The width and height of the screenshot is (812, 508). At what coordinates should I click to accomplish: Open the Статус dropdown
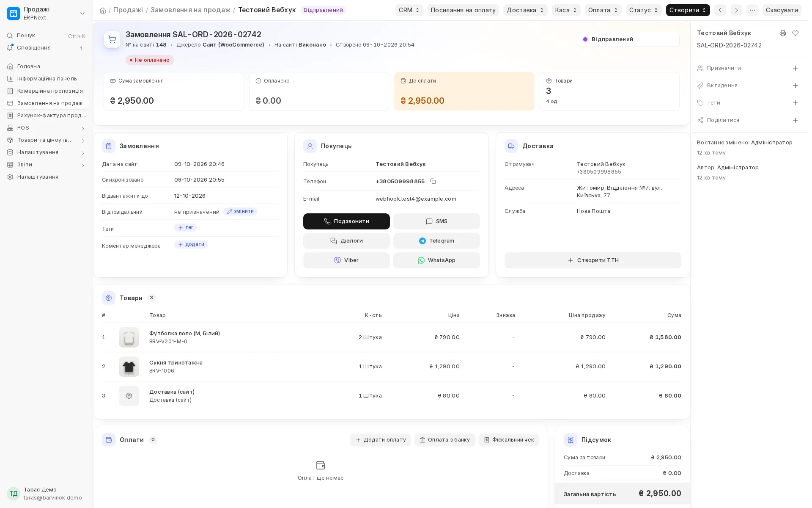[x=644, y=10]
